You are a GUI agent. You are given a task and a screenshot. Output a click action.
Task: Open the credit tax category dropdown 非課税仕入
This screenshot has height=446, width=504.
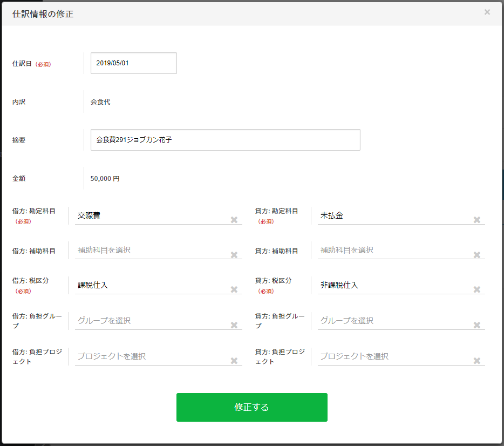pyautogui.click(x=394, y=285)
